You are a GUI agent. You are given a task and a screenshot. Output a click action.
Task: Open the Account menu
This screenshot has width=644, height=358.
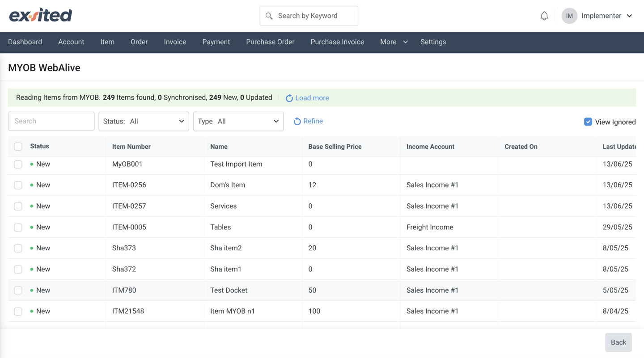[x=71, y=42]
